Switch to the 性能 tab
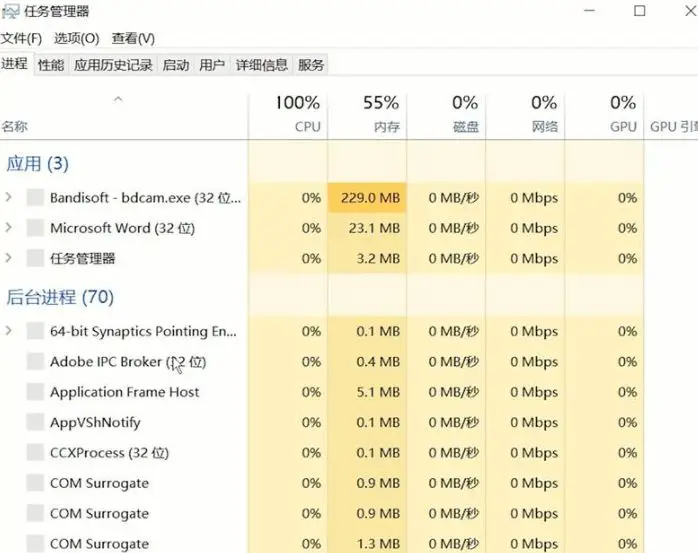This screenshot has width=698, height=553. [51, 65]
